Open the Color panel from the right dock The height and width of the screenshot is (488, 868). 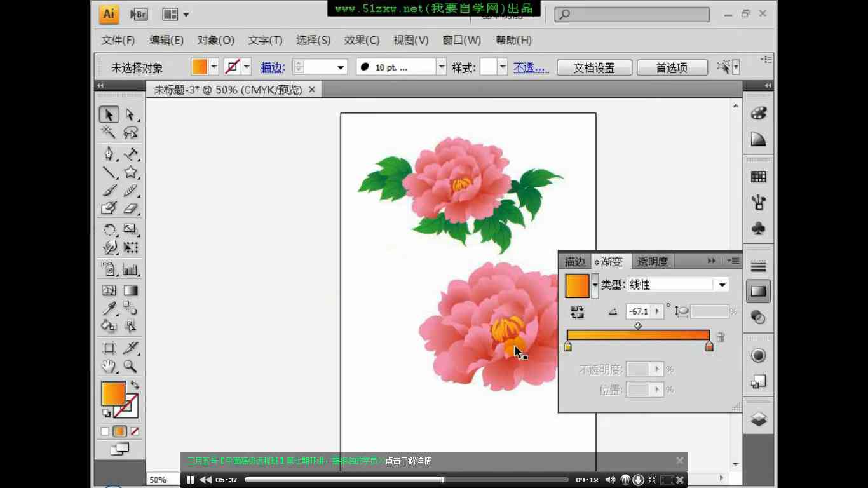point(758,113)
